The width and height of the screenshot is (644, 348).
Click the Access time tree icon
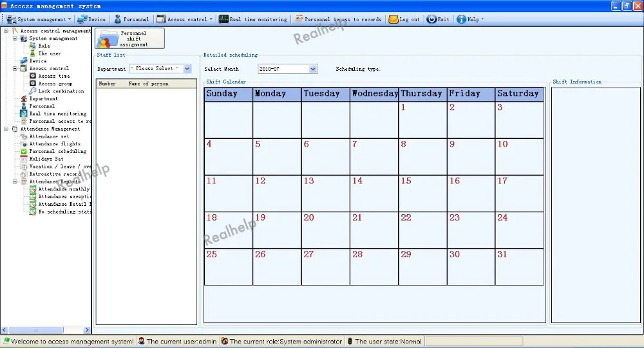[32, 76]
